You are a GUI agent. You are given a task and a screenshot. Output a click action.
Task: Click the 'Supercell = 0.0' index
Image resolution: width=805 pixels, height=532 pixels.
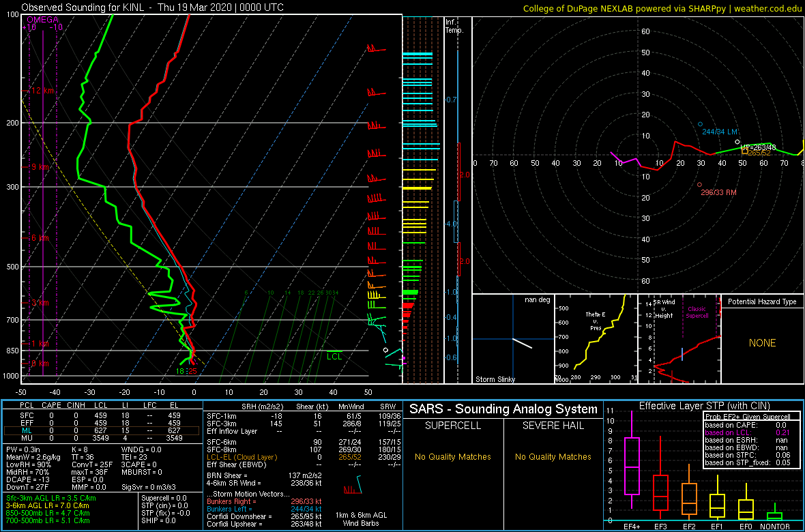coord(163,498)
